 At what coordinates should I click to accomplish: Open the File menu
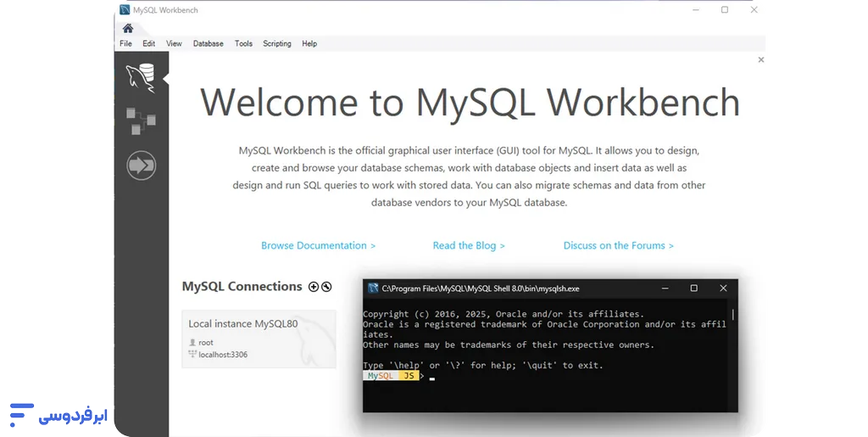click(125, 44)
